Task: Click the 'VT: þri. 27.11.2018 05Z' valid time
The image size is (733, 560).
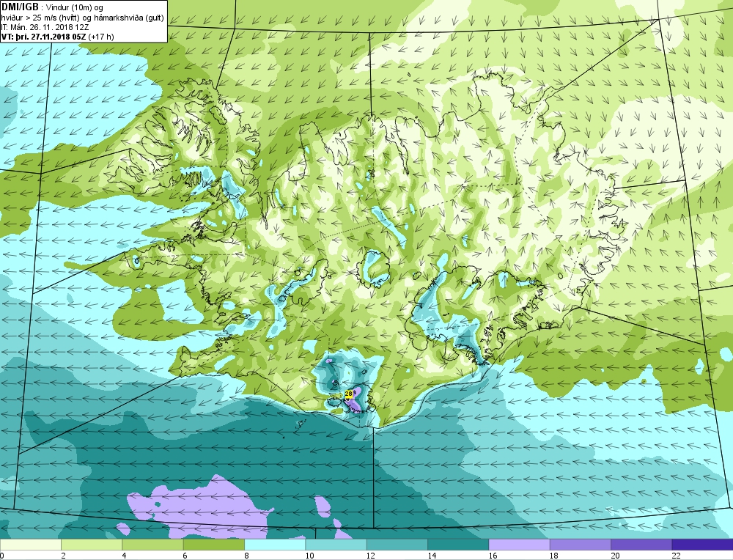Action: (x=43, y=37)
